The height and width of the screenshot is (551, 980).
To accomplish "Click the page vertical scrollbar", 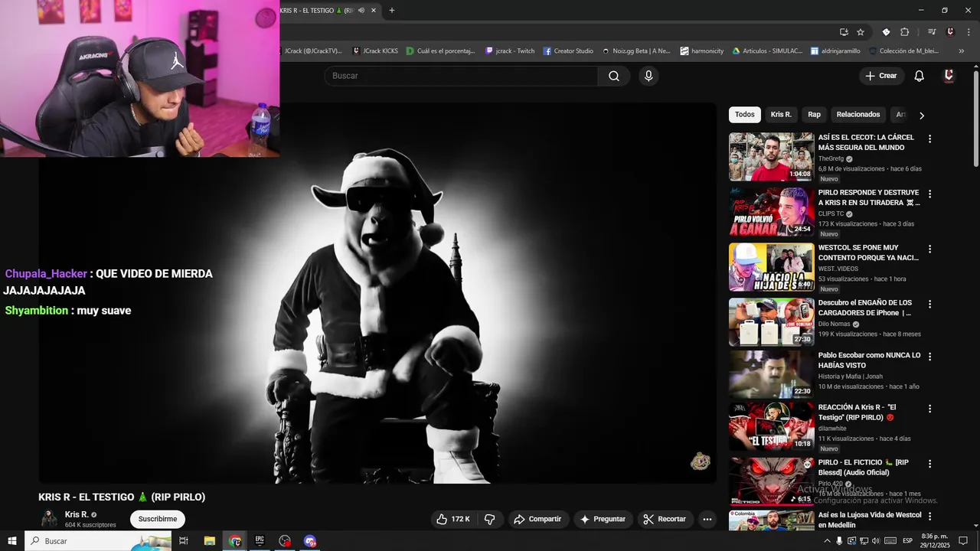I will (975, 119).
